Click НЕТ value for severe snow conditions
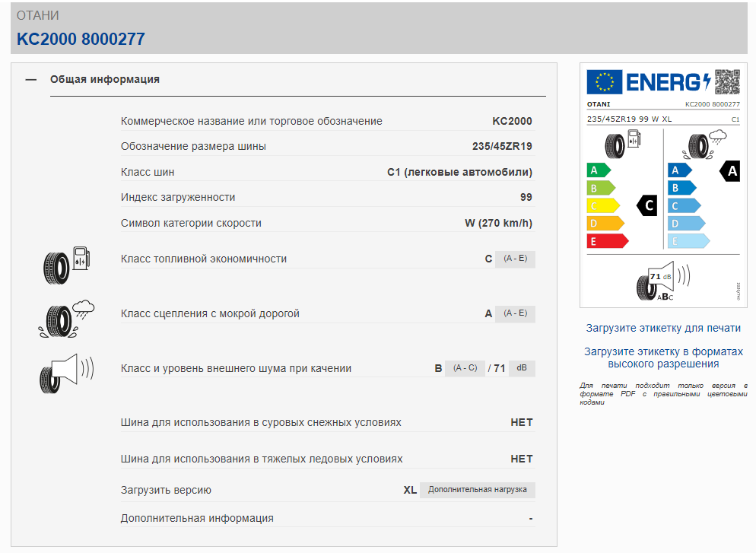This screenshot has width=756, height=553. pyautogui.click(x=522, y=422)
